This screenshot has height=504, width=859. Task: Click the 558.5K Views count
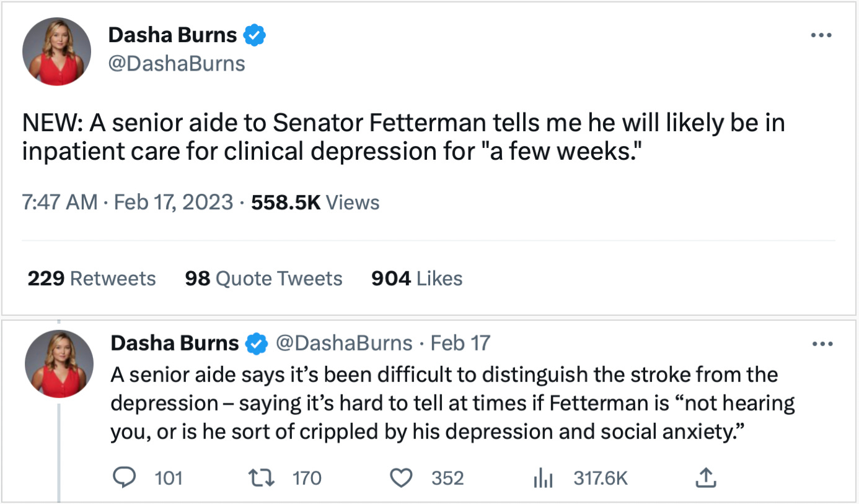click(315, 202)
